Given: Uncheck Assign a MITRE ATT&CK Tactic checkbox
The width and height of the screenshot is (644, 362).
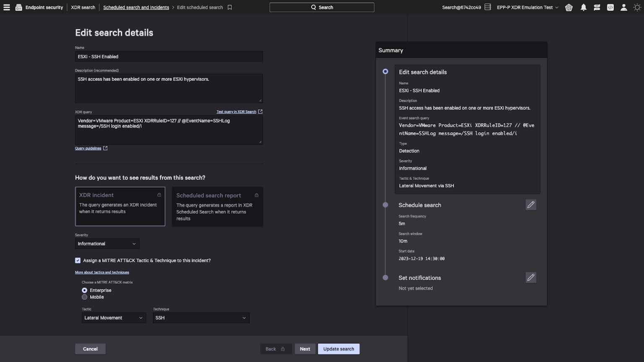Looking at the screenshot, I should (78, 260).
